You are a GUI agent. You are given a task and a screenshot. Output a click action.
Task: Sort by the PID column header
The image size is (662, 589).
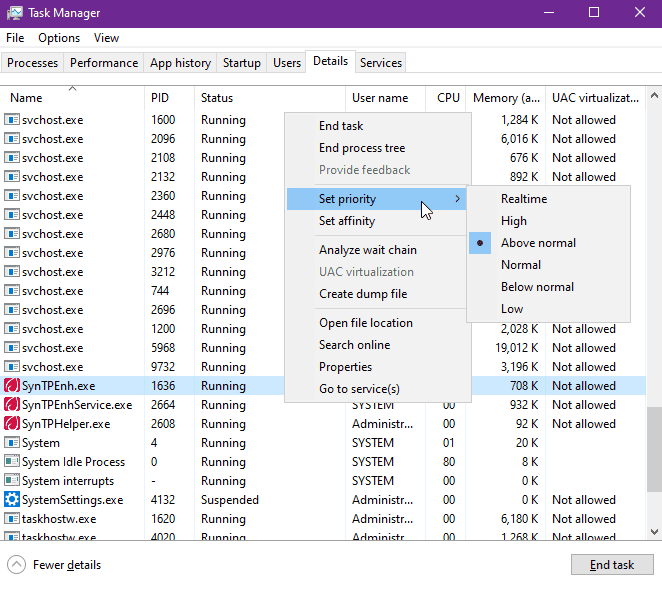[x=169, y=98]
